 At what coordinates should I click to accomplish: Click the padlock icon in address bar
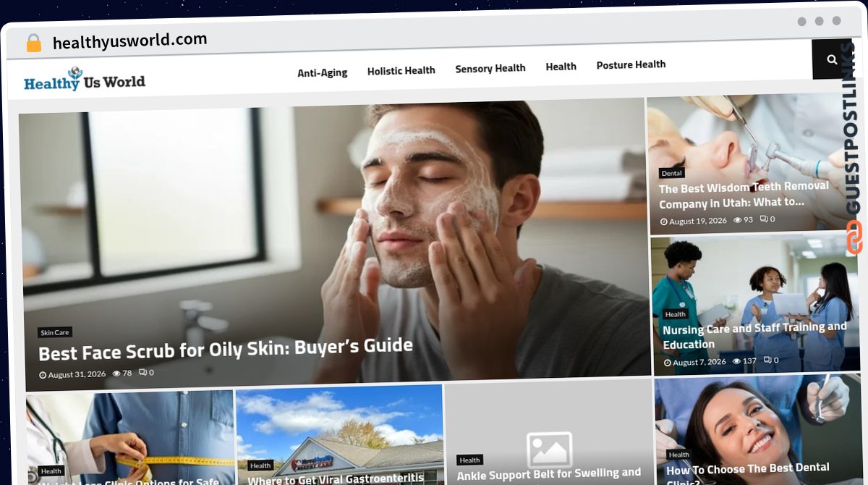tap(34, 43)
